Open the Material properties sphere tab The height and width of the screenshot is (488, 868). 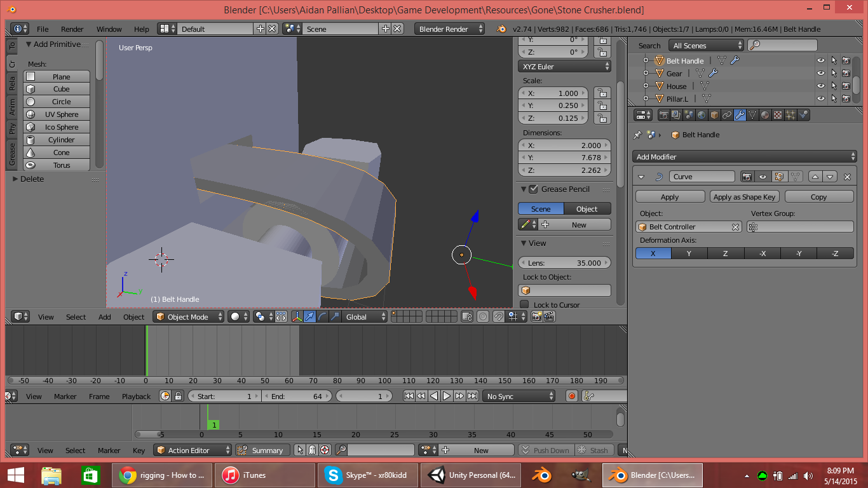[765, 115]
